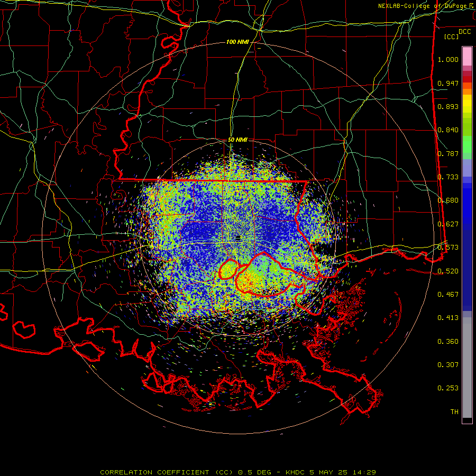Select the 0.360 scale value

coord(448,342)
